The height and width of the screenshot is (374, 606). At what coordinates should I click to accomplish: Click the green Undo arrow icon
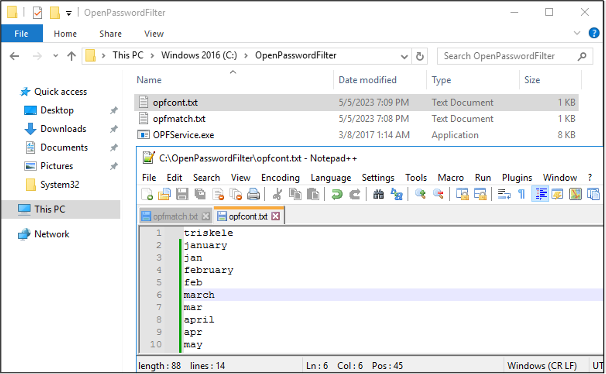click(x=337, y=194)
